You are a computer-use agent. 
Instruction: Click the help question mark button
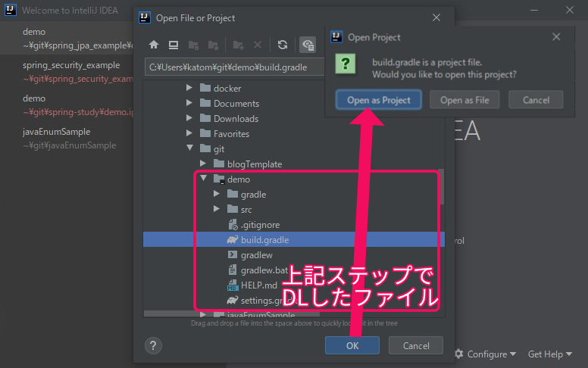[x=153, y=345]
